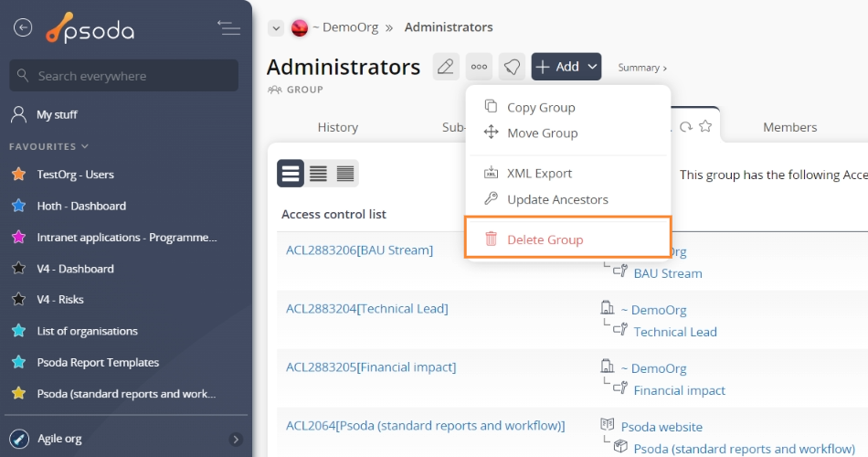The width and height of the screenshot is (868, 457).
Task: Click the tag label button
Action: click(x=512, y=67)
